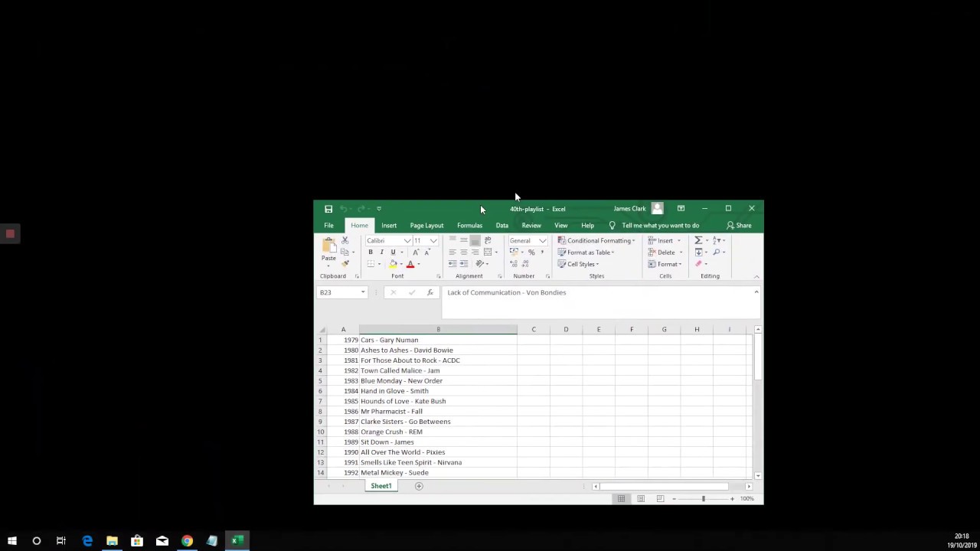Click the Fill down-arrow icon
Screen dimensions: 980x551
coord(698,252)
